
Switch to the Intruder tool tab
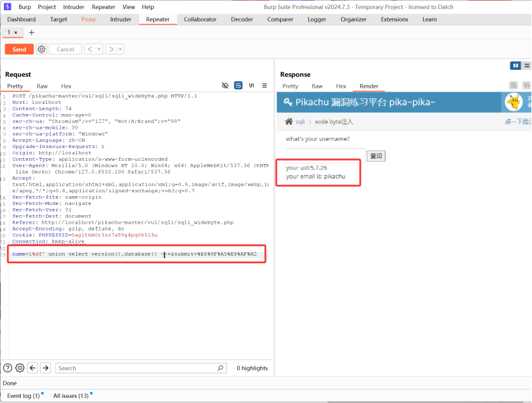[x=121, y=19]
